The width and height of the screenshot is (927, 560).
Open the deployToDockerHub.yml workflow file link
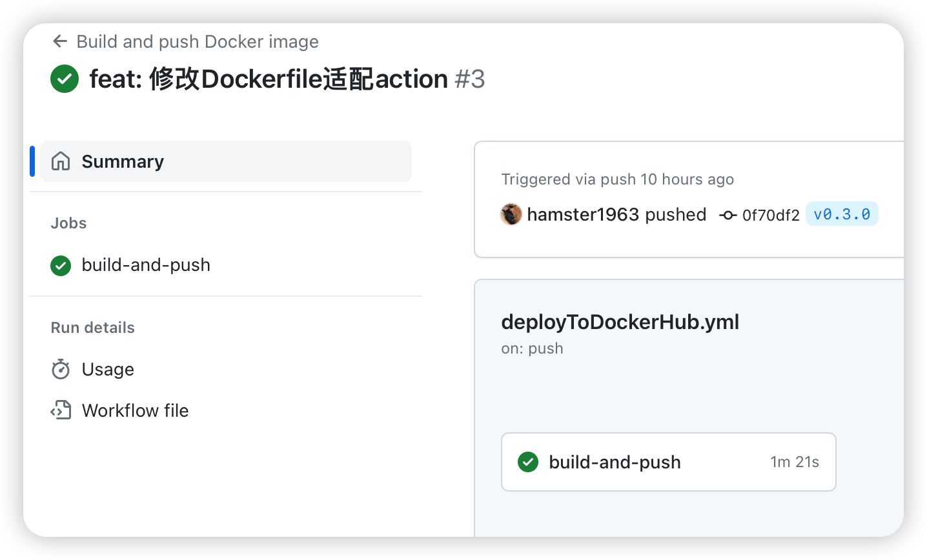(x=620, y=322)
